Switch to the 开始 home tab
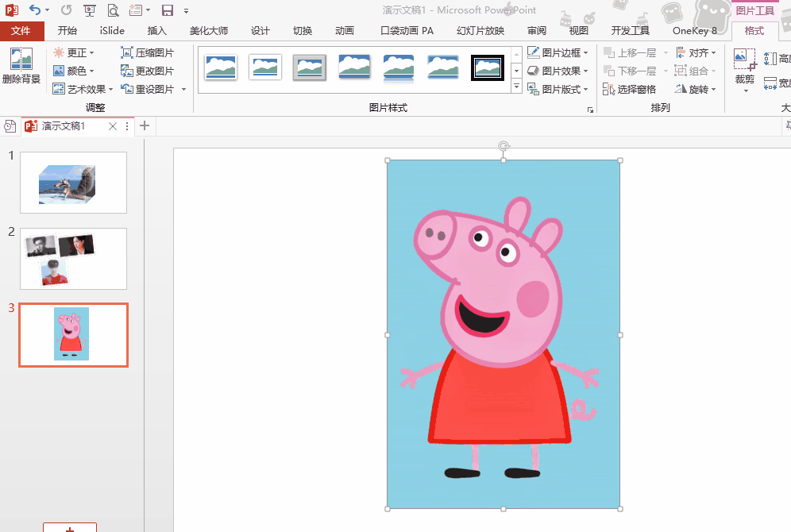 (x=67, y=31)
